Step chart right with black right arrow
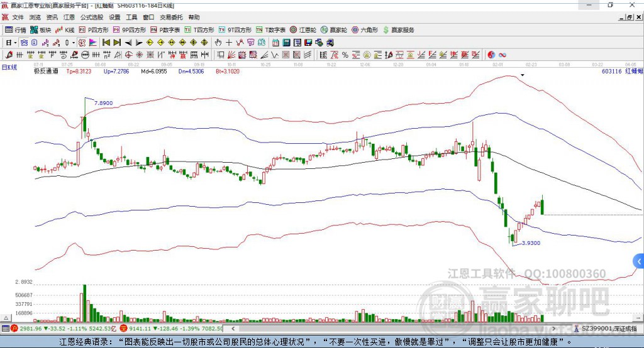The image size is (644, 348). 139,43
